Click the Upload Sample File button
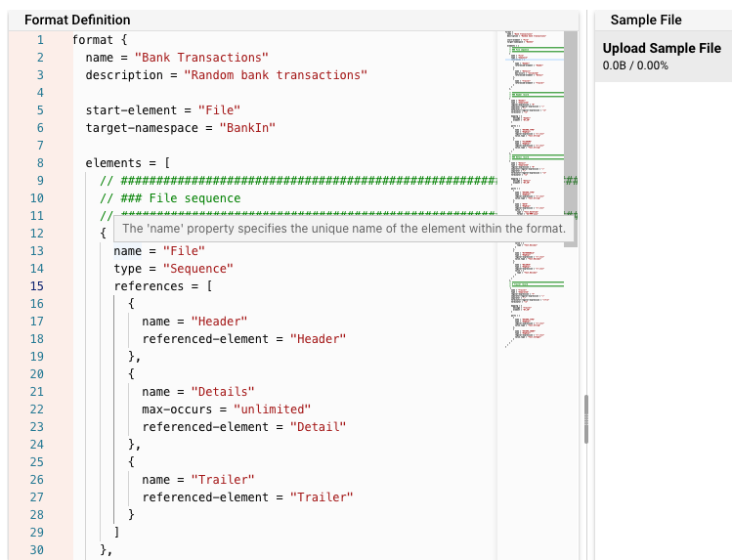 point(662,48)
